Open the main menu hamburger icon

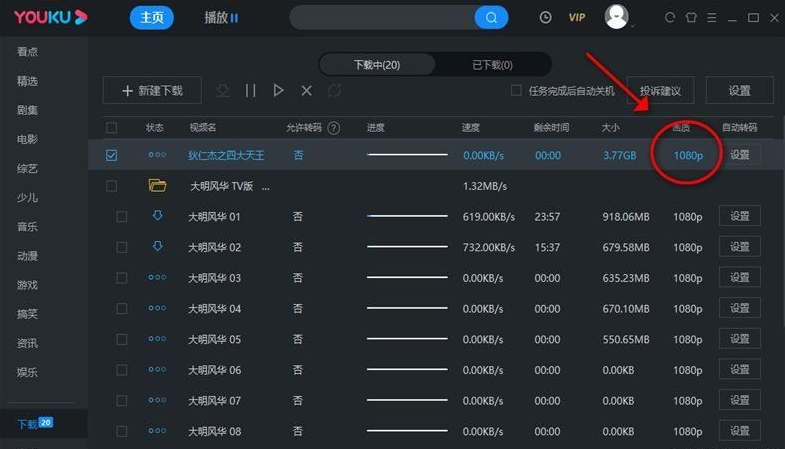coord(711,18)
